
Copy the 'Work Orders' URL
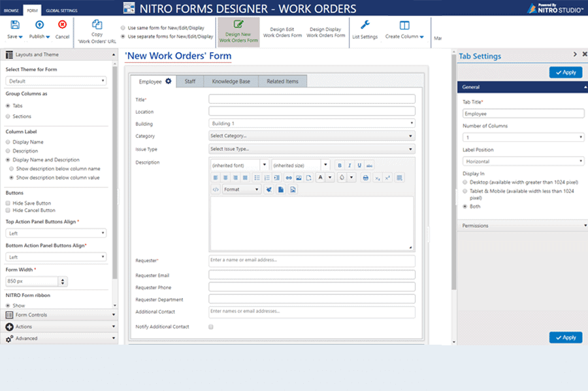point(97,31)
